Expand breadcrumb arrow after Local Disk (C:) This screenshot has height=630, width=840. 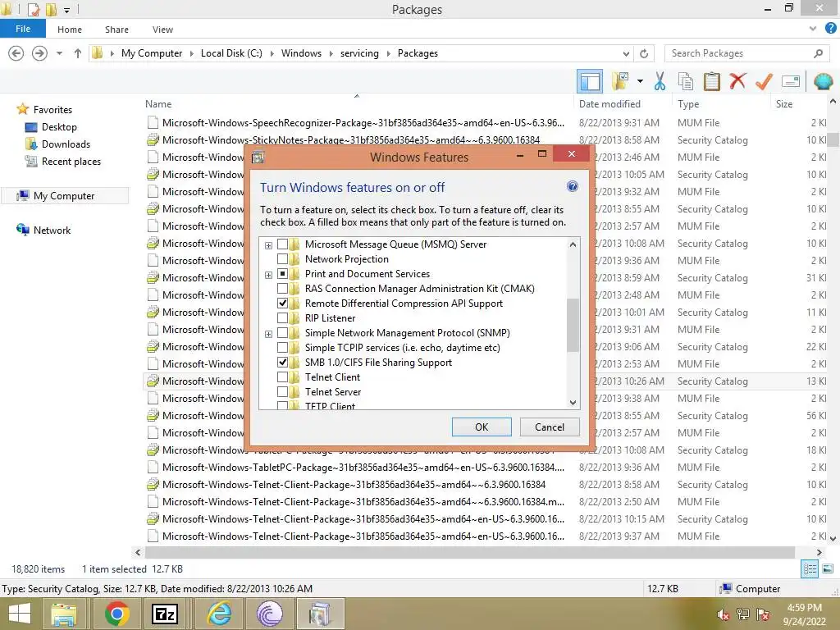tap(272, 53)
